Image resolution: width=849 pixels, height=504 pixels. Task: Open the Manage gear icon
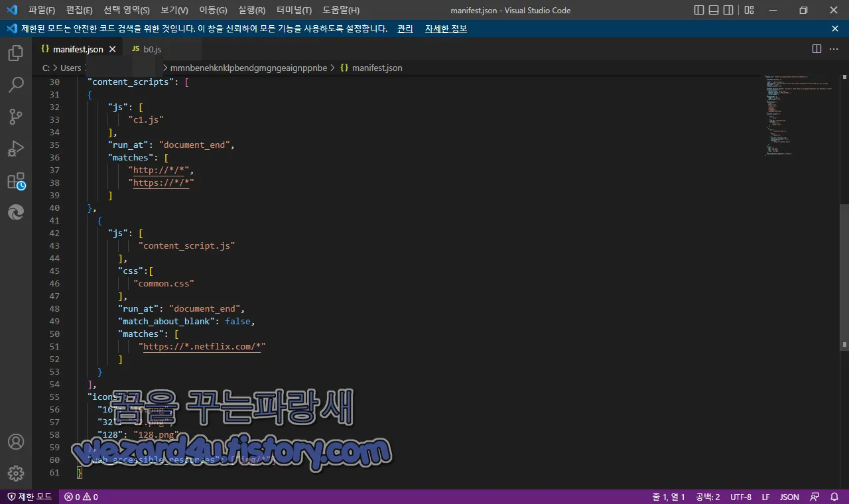point(16,473)
